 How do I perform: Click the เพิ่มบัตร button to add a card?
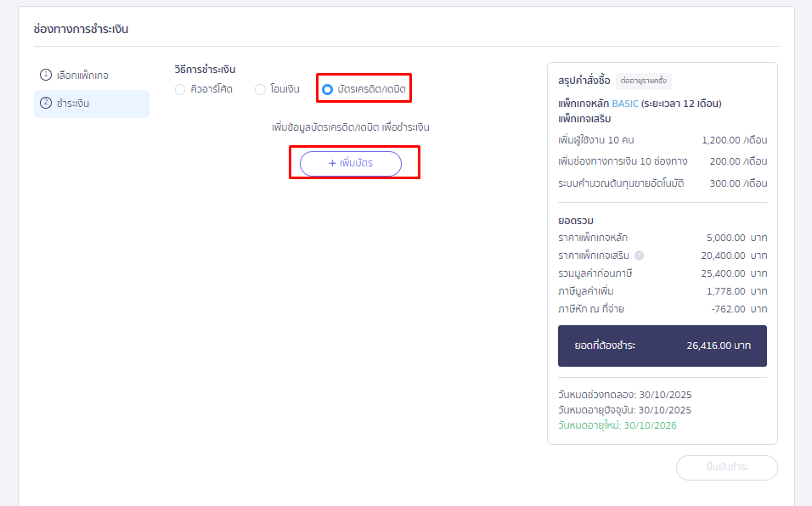(350, 163)
